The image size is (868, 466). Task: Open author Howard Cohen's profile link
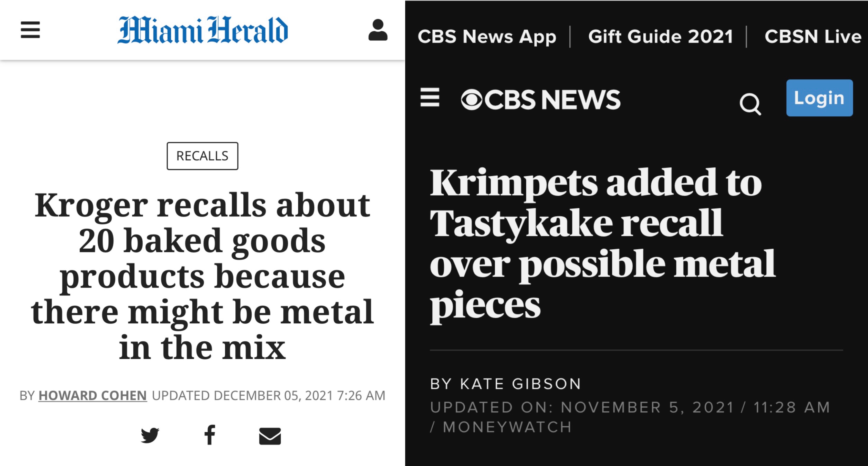coord(93,395)
